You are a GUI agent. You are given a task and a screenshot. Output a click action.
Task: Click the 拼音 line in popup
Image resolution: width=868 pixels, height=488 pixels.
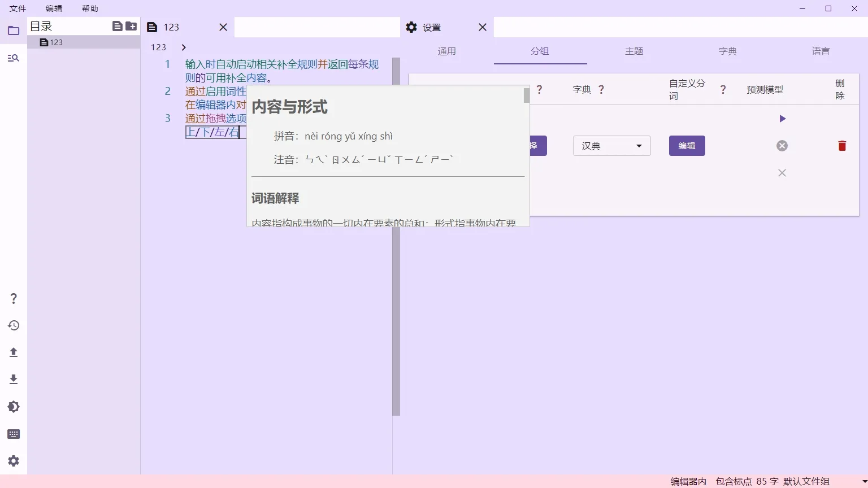333,136
